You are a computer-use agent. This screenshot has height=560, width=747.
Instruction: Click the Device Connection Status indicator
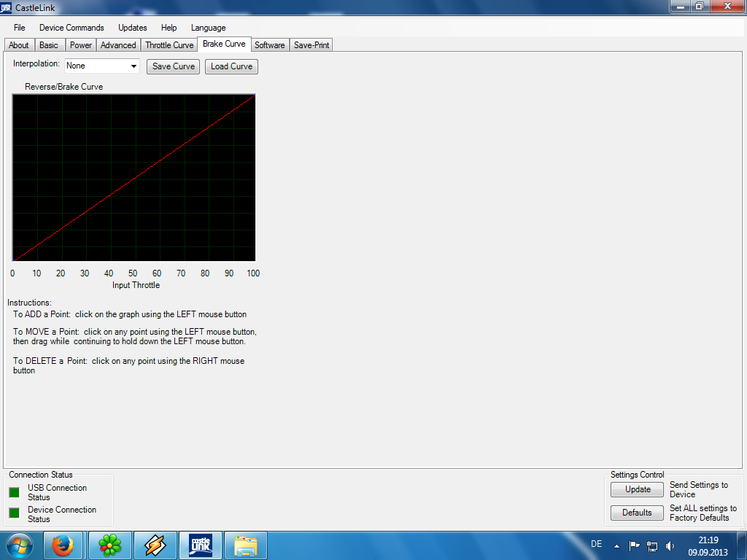pos(15,513)
